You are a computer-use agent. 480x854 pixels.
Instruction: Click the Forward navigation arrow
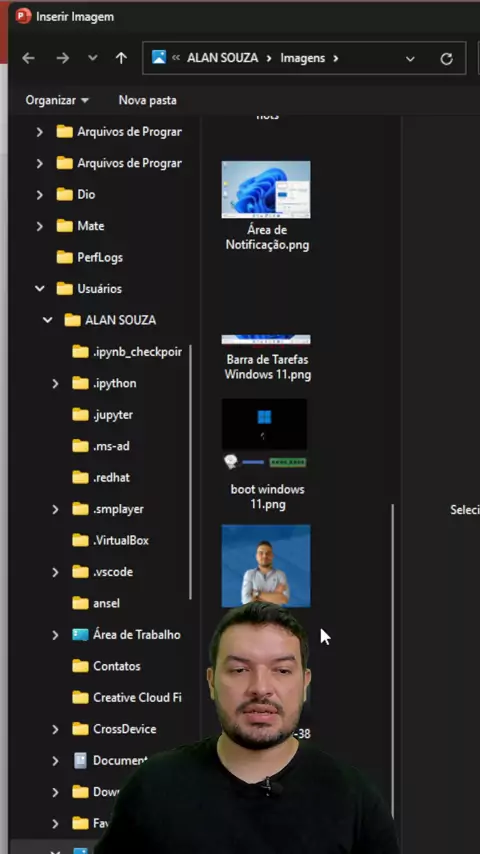click(63, 58)
